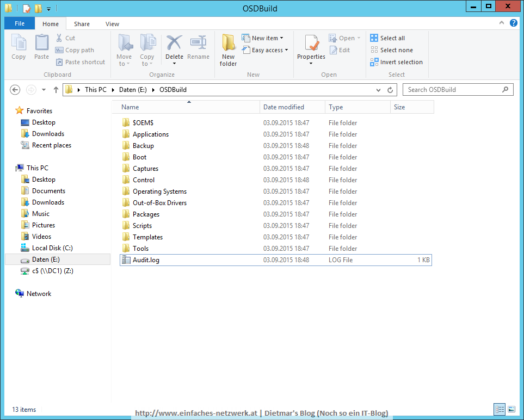Switch to the View ribbon tab

[x=112, y=24]
